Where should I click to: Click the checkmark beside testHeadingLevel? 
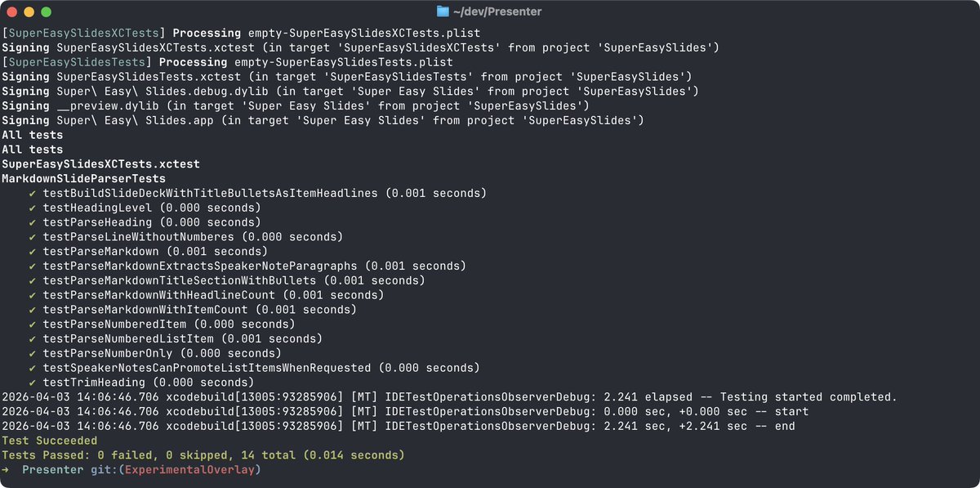pyautogui.click(x=32, y=208)
